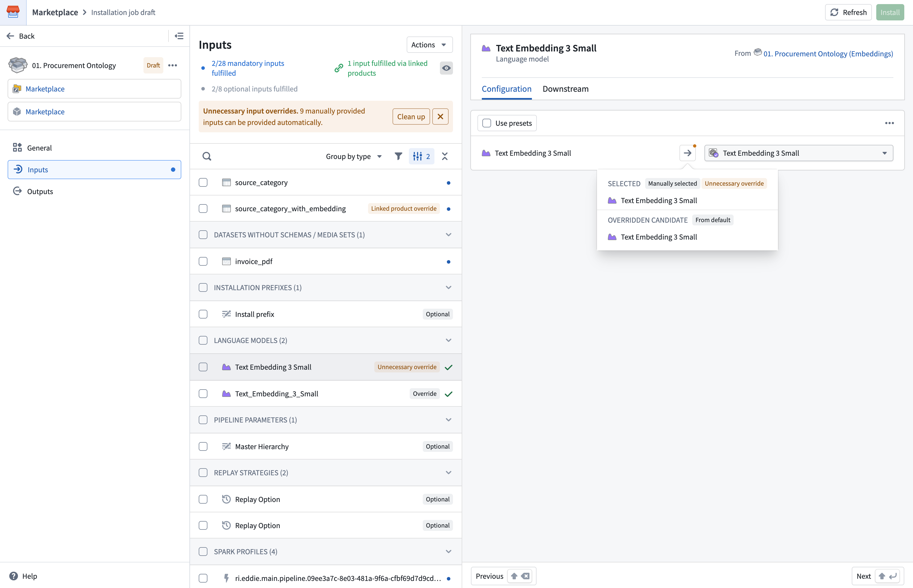Check the source_category input checkbox
The width and height of the screenshot is (913, 588).
click(x=203, y=182)
